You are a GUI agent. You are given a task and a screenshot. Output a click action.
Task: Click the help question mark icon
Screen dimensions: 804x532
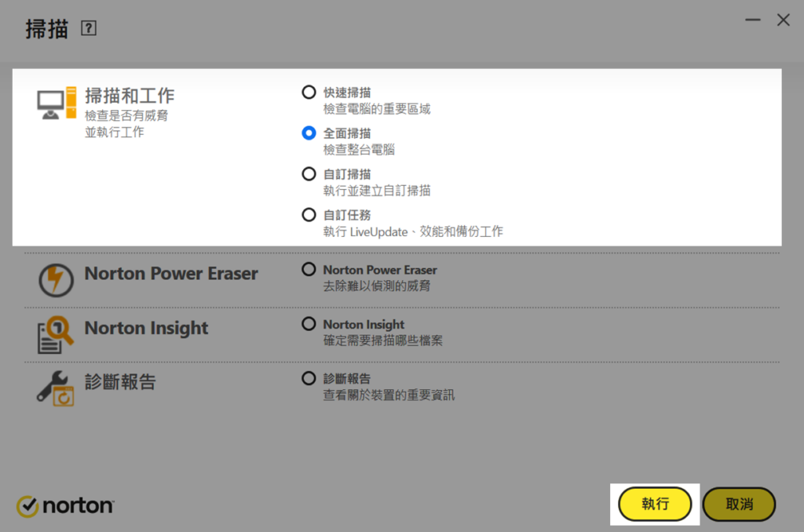coord(89,28)
